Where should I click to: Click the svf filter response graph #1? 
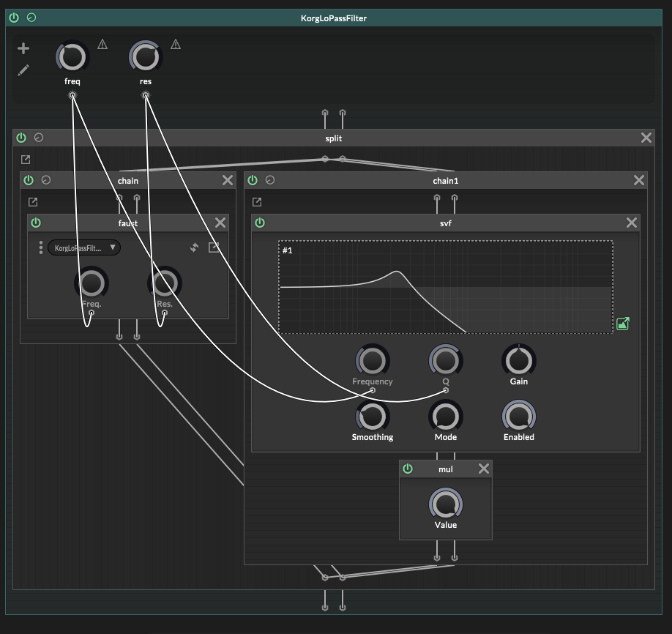[446, 287]
